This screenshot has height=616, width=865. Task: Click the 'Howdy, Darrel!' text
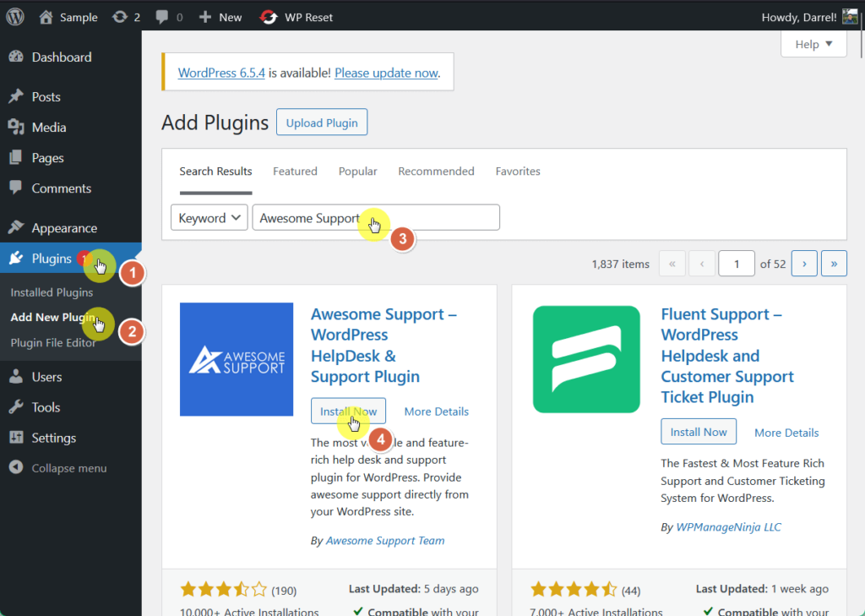coord(799,17)
